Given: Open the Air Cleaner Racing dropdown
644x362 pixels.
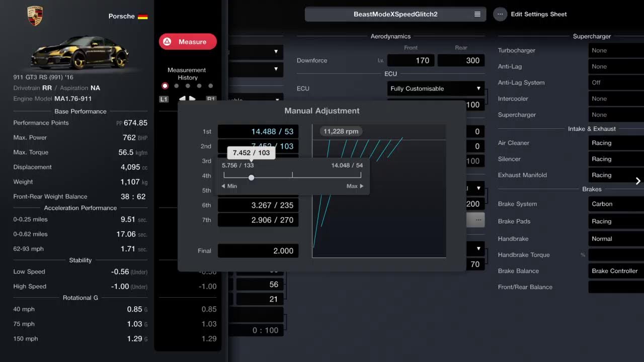Looking at the screenshot, I should point(616,143).
